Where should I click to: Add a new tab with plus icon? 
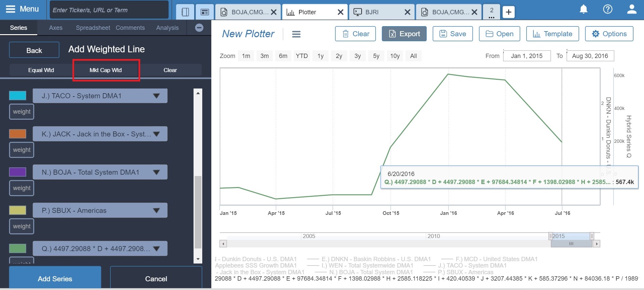(508, 12)
